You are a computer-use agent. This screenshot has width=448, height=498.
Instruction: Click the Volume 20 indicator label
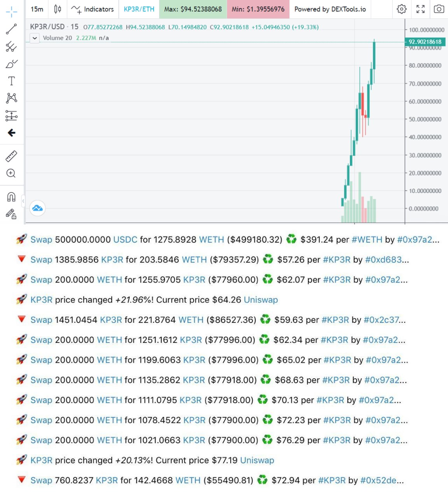click(x=57, y=38)
